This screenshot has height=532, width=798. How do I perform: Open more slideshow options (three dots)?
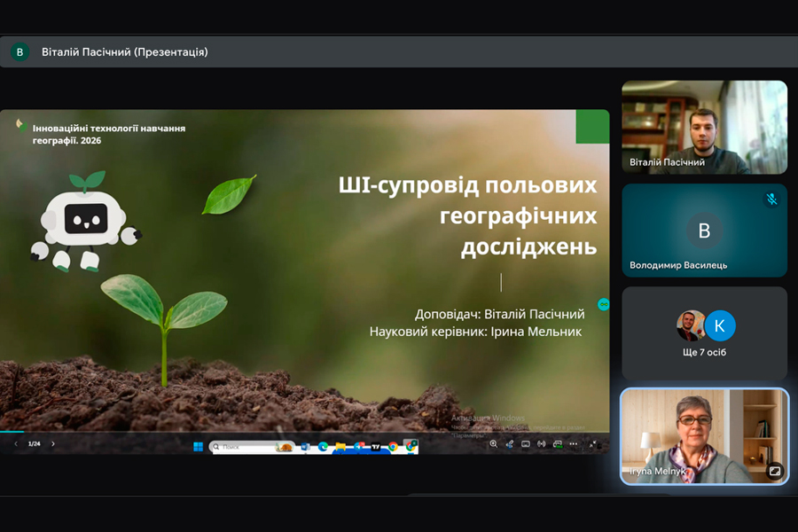pyautogui.click(x=574, y=444)
